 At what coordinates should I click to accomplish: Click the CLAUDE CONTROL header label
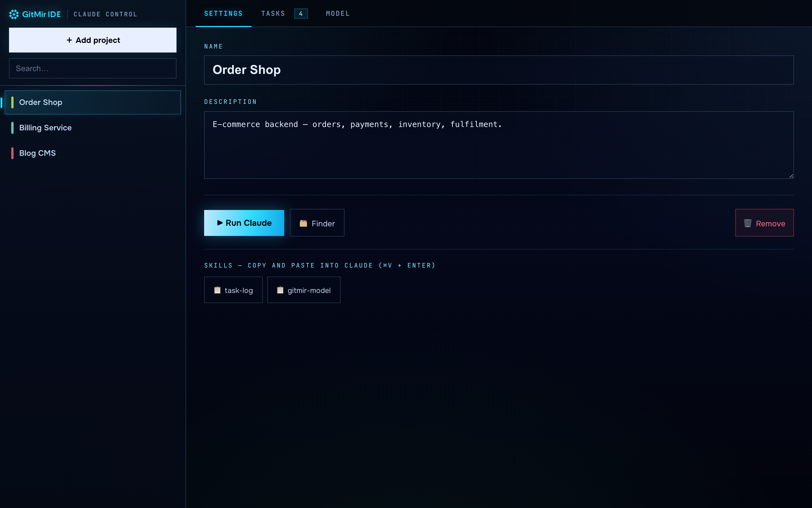point(105,14)
